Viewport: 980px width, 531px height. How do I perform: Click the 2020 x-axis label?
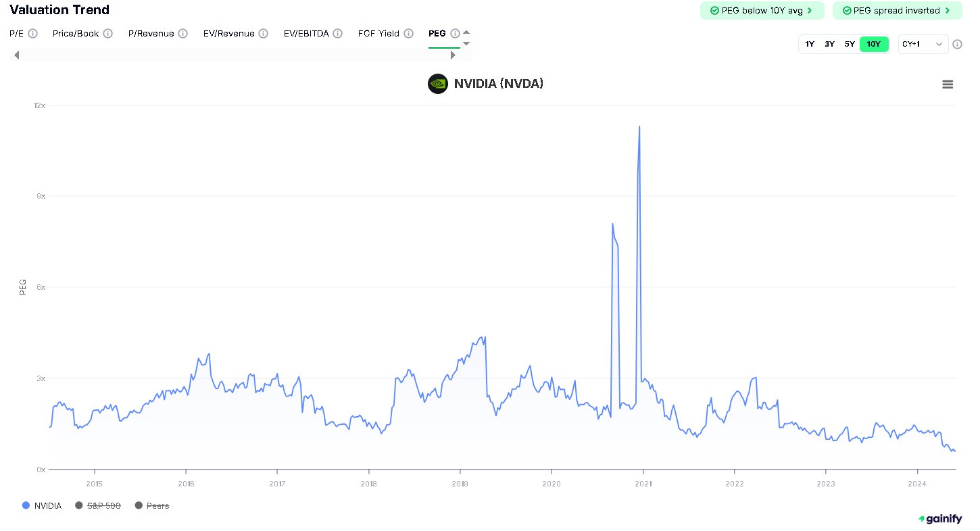[x=552, y=484]
